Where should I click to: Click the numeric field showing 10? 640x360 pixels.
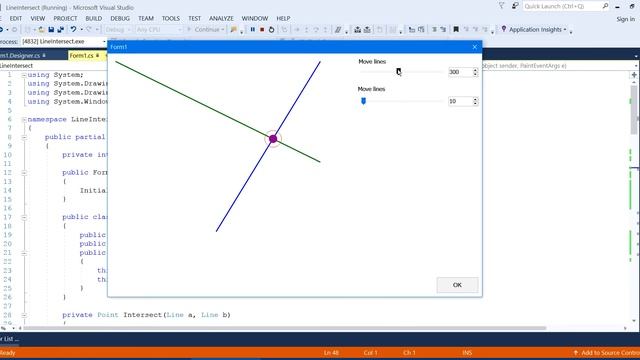tap(460, 101)
